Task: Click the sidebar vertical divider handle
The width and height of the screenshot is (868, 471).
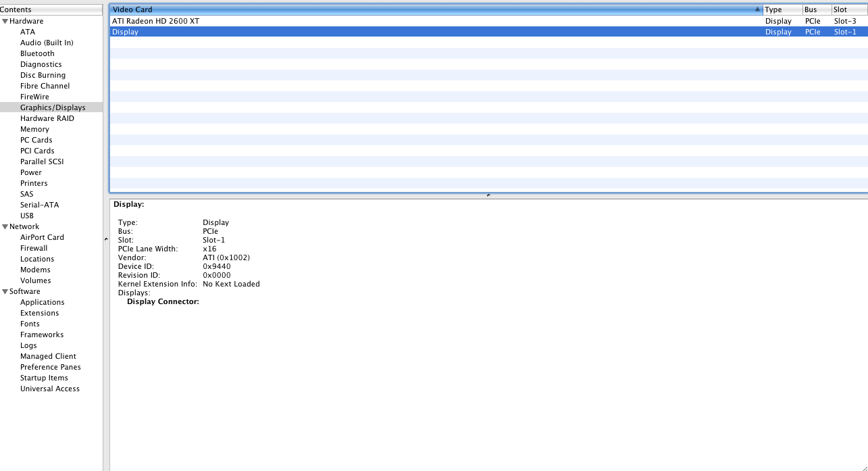Action: click(x=106, y=239)
